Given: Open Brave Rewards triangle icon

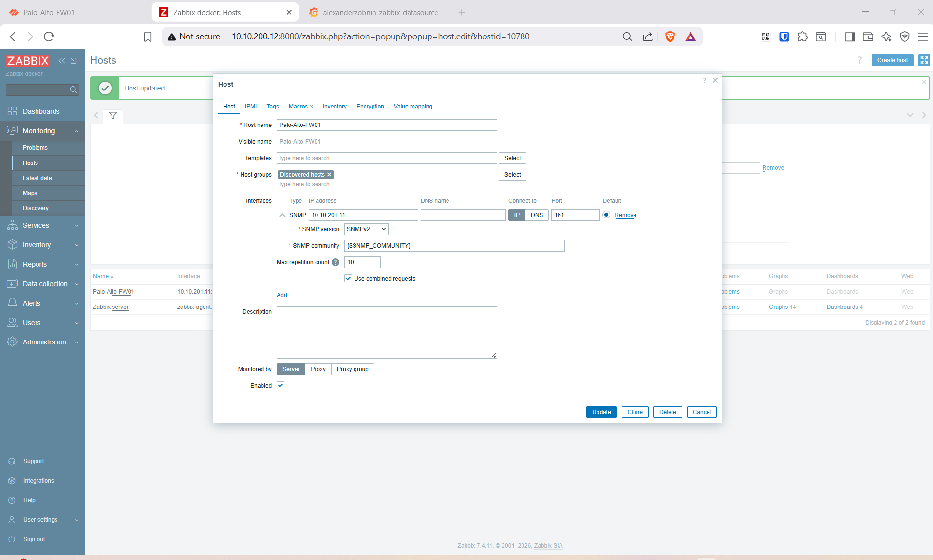Looking at the screenshot, I should [690, 36].
